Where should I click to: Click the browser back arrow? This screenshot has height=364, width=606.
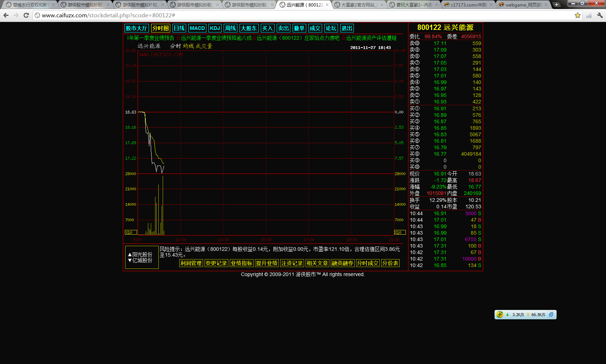pyautogui.click(x=6, y=15)
